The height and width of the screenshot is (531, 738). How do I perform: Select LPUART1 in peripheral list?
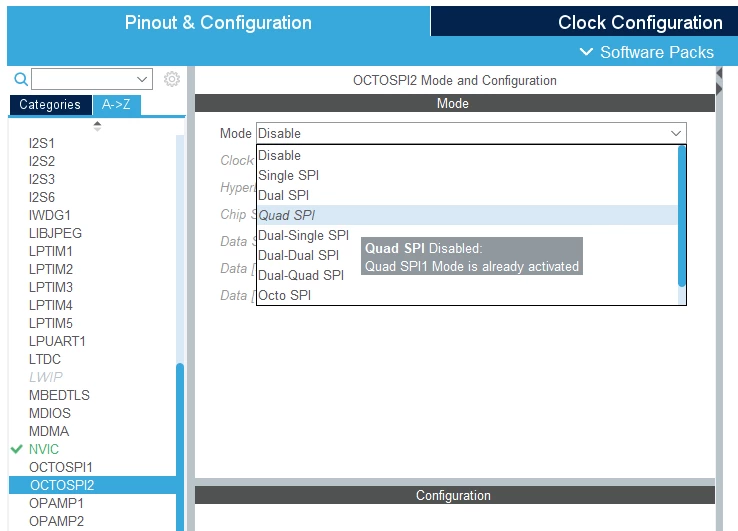click(x=57, y=341)
